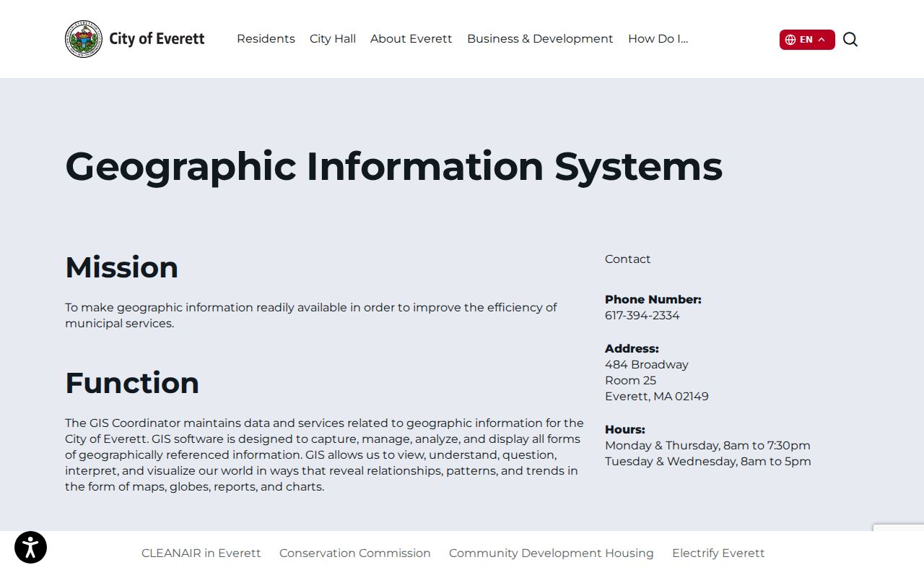
Task: Open the Residents menu
Action: tap(266, 39)
